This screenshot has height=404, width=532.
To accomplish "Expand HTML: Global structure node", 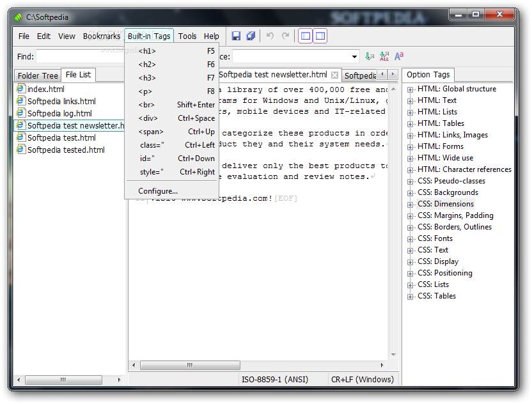I will pos(411,89).
